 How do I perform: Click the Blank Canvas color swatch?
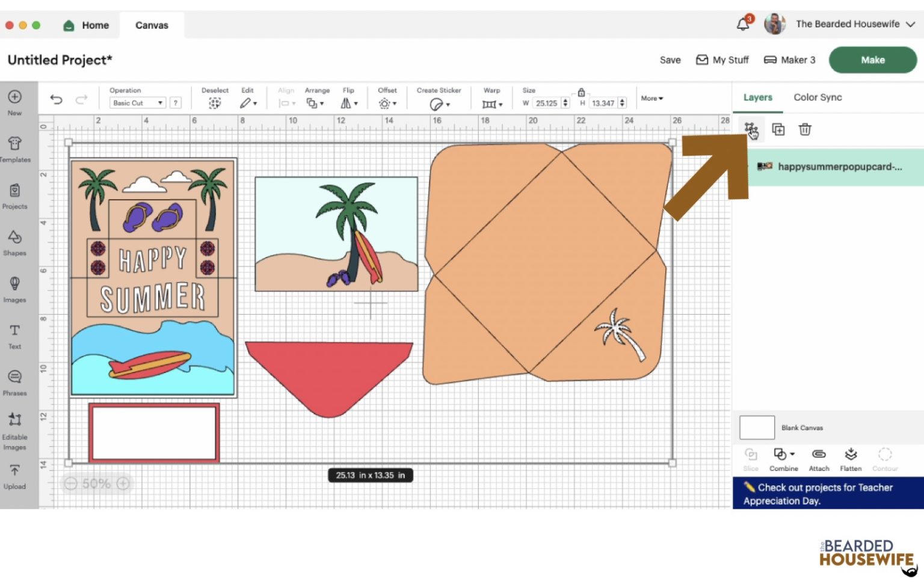(x=756, y=428)
